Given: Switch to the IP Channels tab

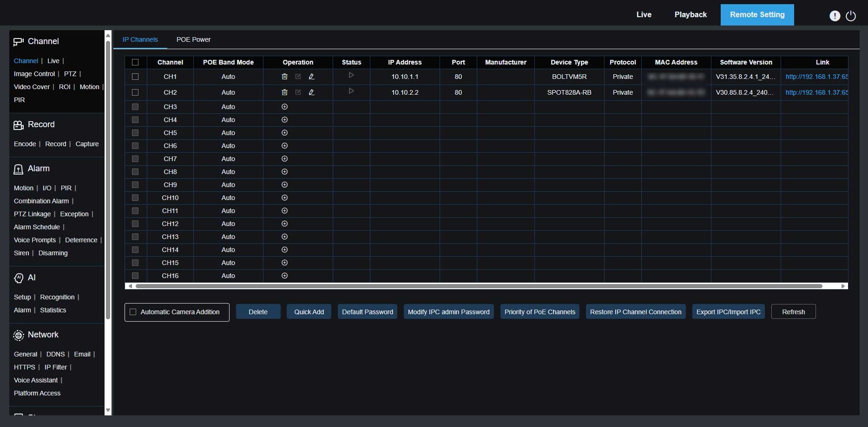Looking at the screenshot, I should [x=140, y=39].
